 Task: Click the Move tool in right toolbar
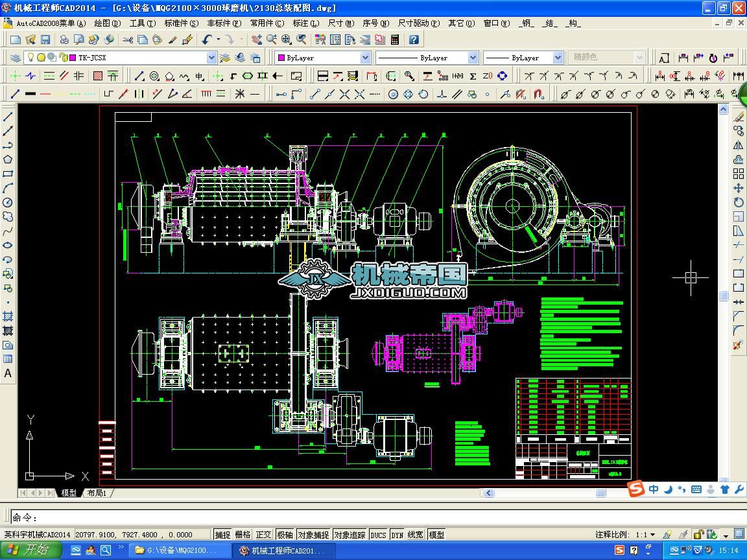739,188
